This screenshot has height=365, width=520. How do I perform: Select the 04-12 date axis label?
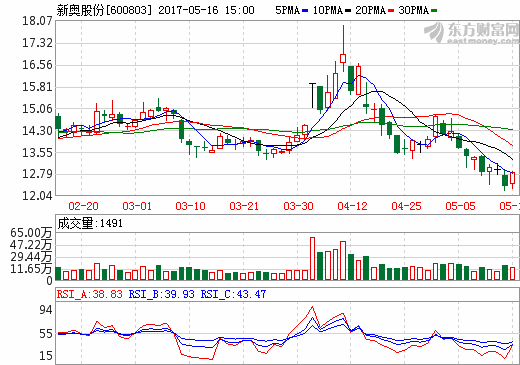point(352,206)
